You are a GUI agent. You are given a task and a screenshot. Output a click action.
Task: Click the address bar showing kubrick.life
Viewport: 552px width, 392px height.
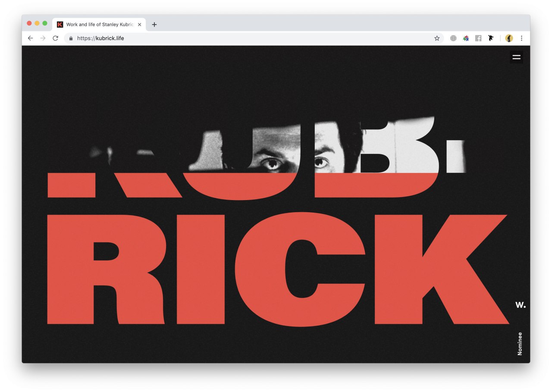[254, 38]
